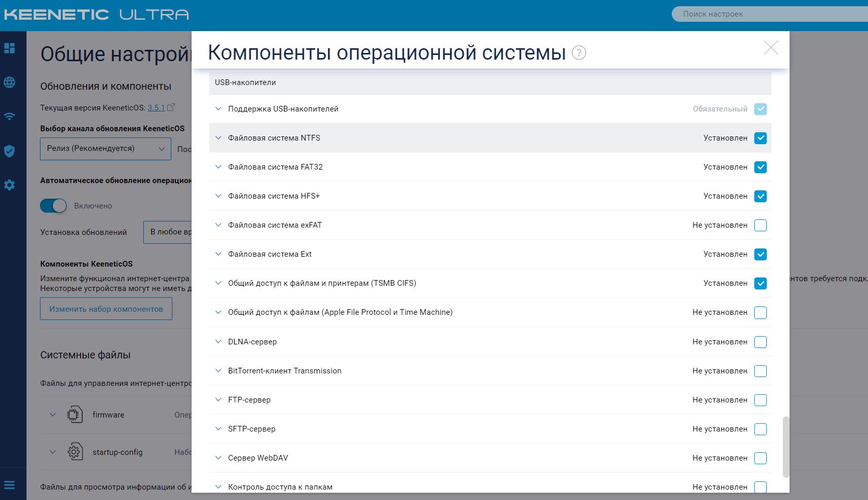Viewport: 868px width, 500px height.
Task: Expand the TSMB CIFS sharing row
Action: coord(218,283)
